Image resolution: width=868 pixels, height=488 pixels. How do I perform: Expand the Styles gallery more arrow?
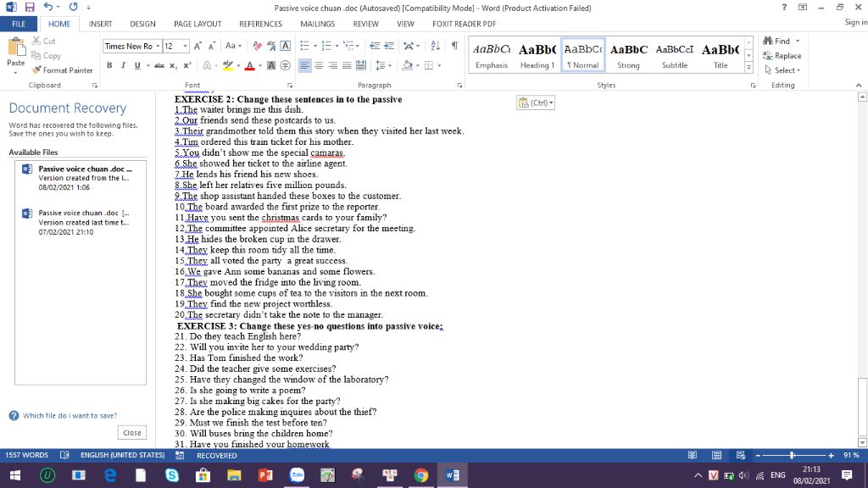point(748,68)
